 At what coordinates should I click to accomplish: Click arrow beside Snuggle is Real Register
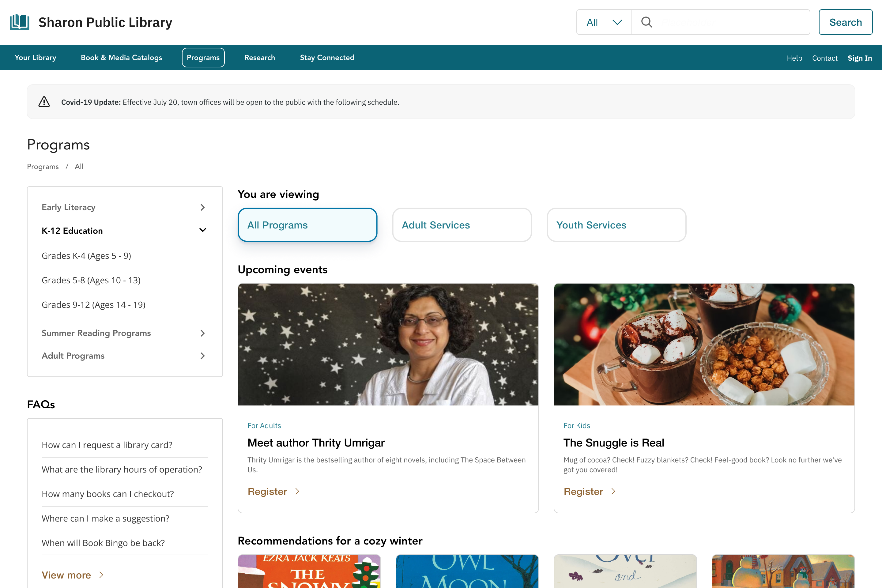pyautogui.click(x=613, y=491)
